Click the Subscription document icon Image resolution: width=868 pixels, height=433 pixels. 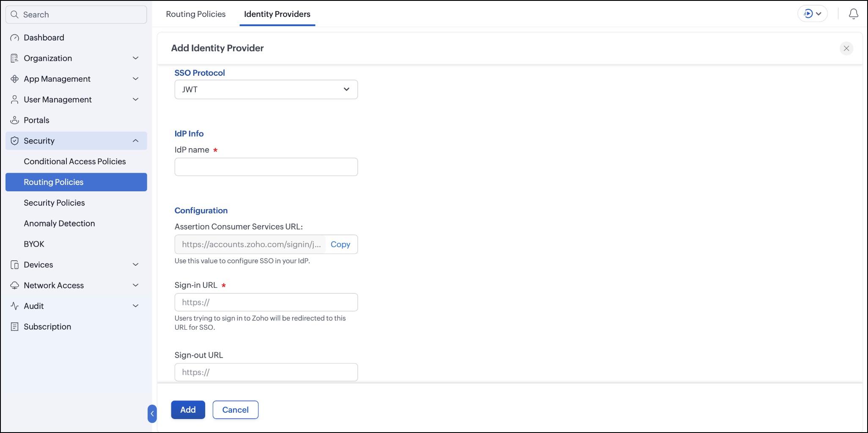[14, 327]
